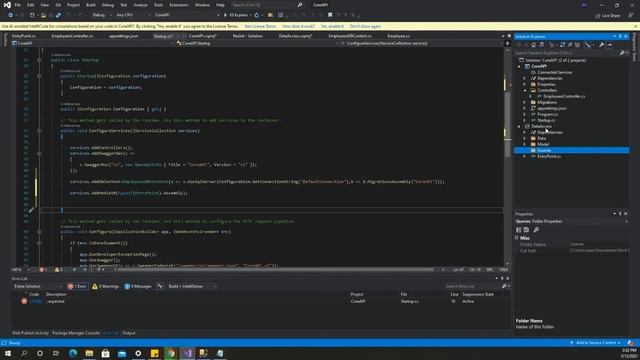Click the error row '; expected'
Viewport: 640px width, 360px height.
click(x=261, y=301)
